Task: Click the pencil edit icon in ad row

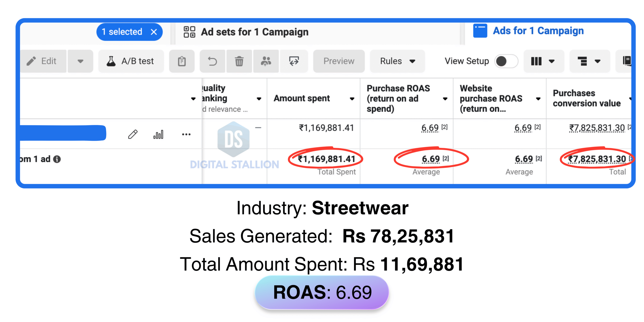Action: click(133, 134)
